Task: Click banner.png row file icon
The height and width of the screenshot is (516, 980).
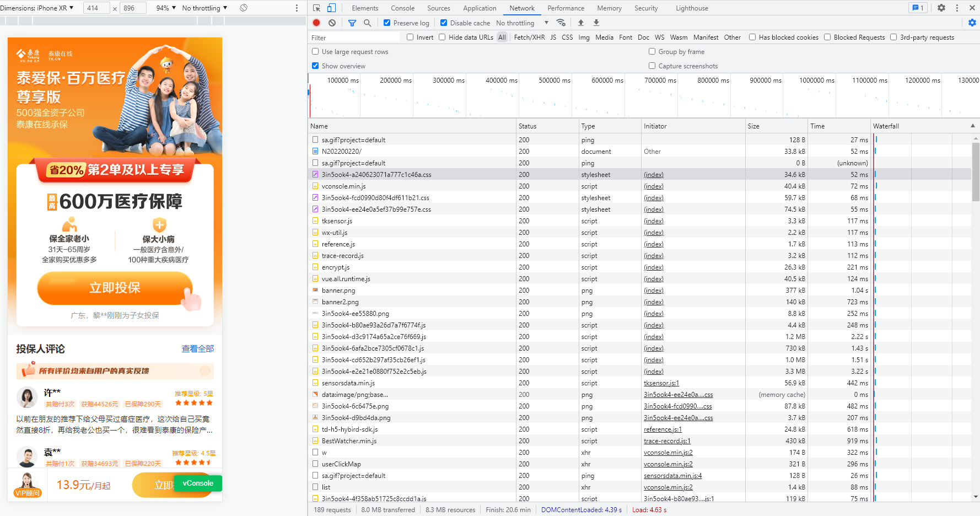Action: tap(315, 290)
